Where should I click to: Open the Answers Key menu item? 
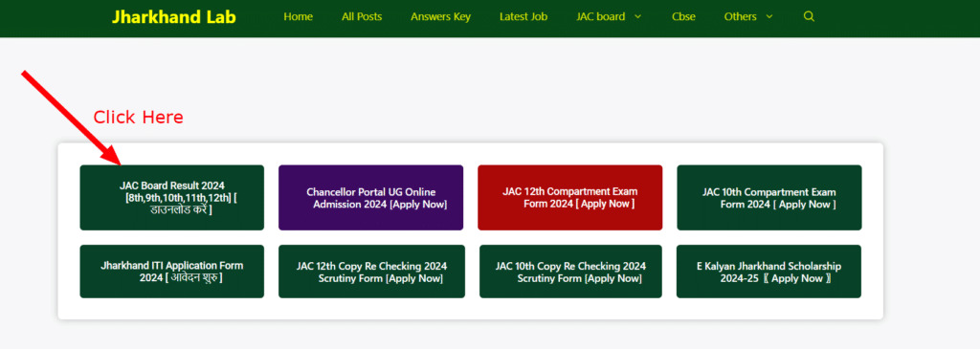coord(440,17)
